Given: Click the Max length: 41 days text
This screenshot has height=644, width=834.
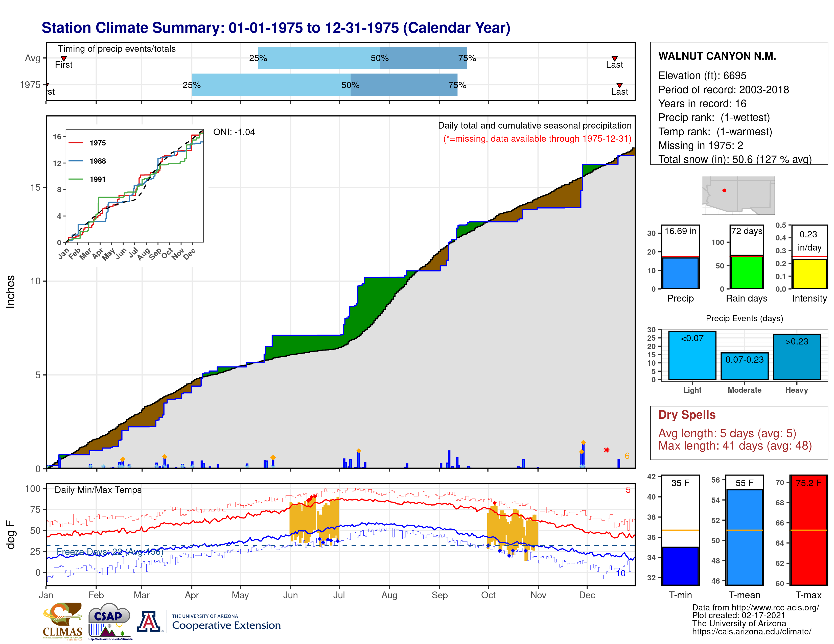Looking at the screenshot, I should pyautogui.click(x=735, y=445).
